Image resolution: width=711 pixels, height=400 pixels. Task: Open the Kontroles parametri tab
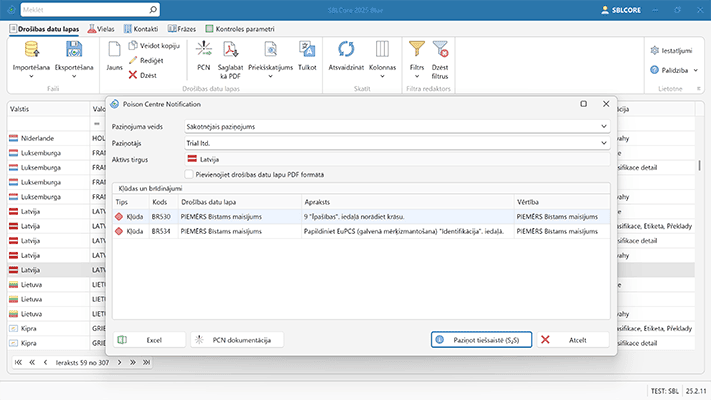tap(237, 30)
